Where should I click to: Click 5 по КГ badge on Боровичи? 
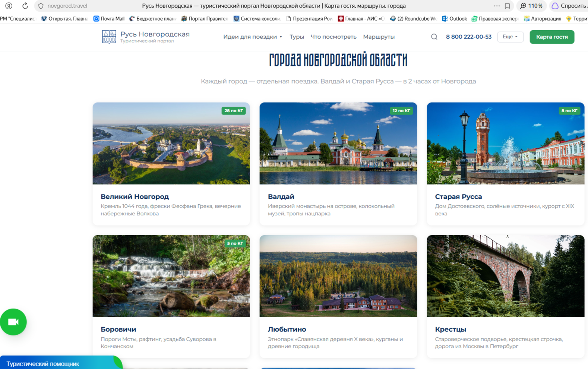235,243
